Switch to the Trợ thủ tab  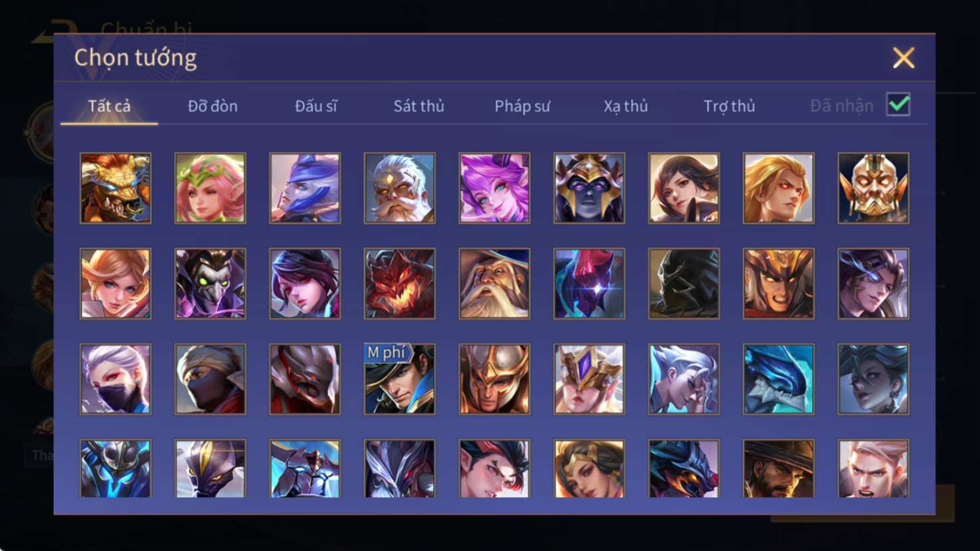730,106
